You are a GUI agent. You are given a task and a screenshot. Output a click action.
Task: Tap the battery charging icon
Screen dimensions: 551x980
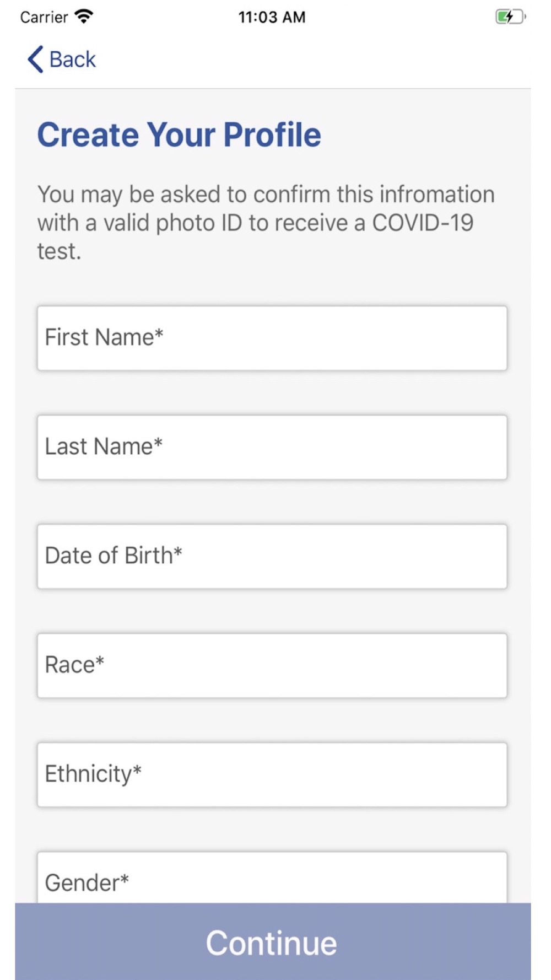(x=510, y=17)
